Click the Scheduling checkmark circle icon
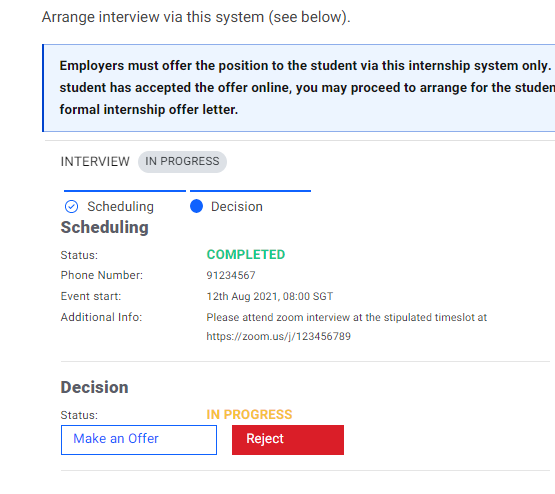Screen dimensions: 555x494 pyautogui.click(x=71, y=206)
